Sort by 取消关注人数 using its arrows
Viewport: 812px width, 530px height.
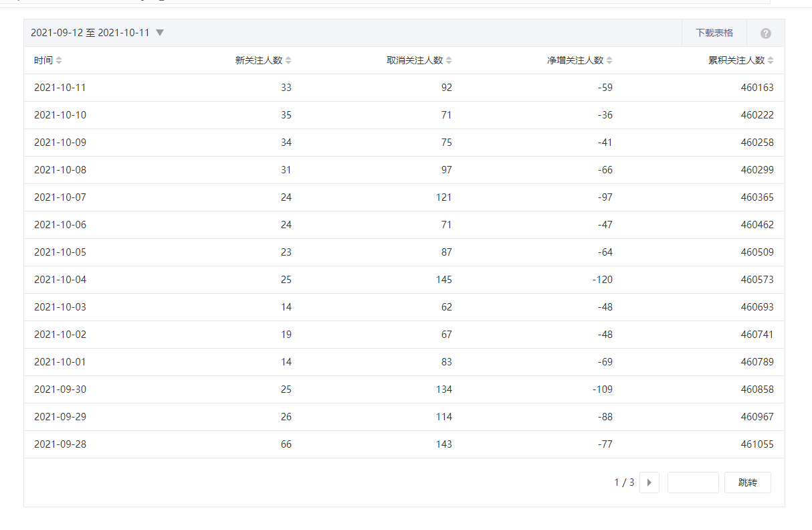click(449, 61)
